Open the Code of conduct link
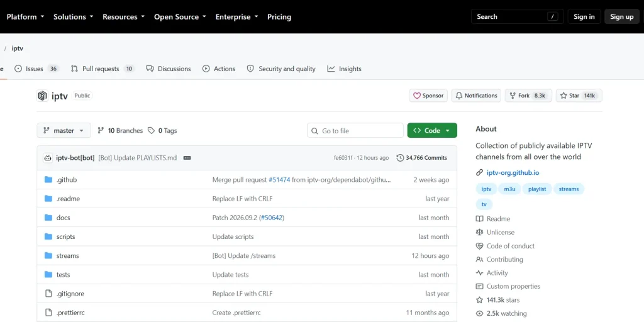The height and width of the screenshot is (322, 644). pos(505,246)
